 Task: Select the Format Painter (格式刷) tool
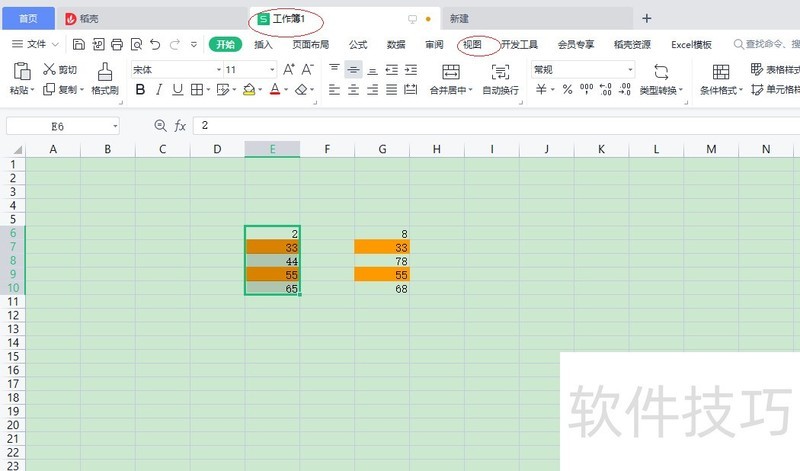point(105,78)
